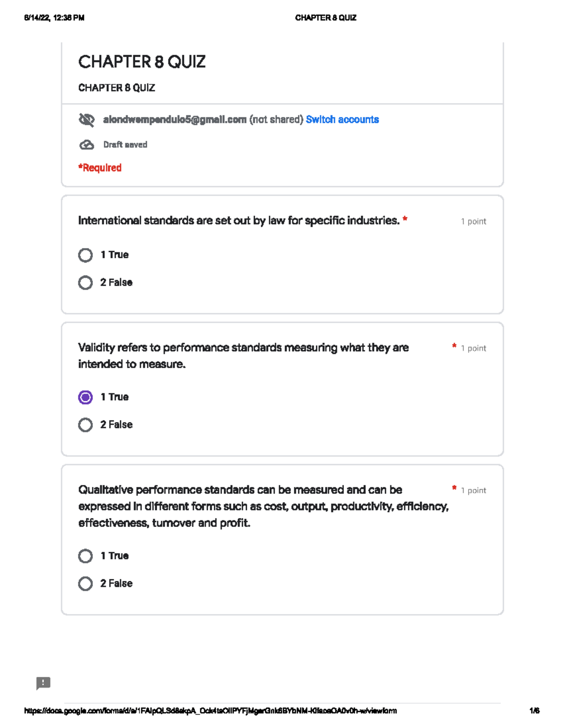Click the cloud Draft saved icon
Image resolution: width=563 pixels, height=728 pixels.
click(x=86, y=145)
